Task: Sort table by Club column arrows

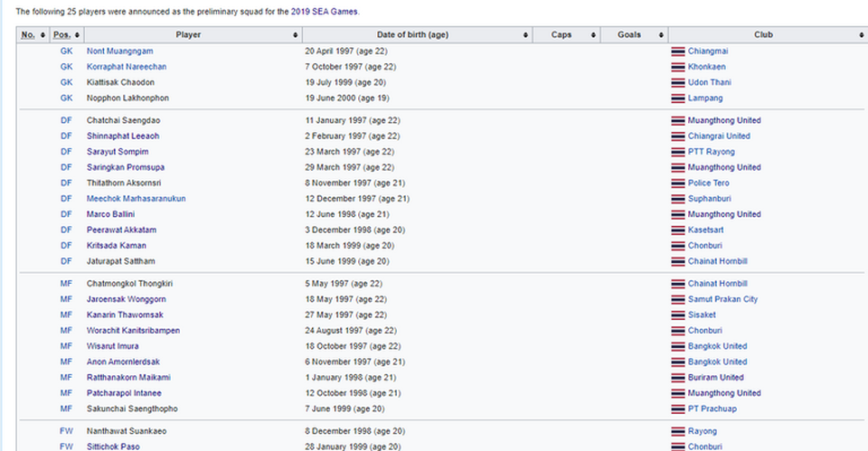Action: (862, 35)
